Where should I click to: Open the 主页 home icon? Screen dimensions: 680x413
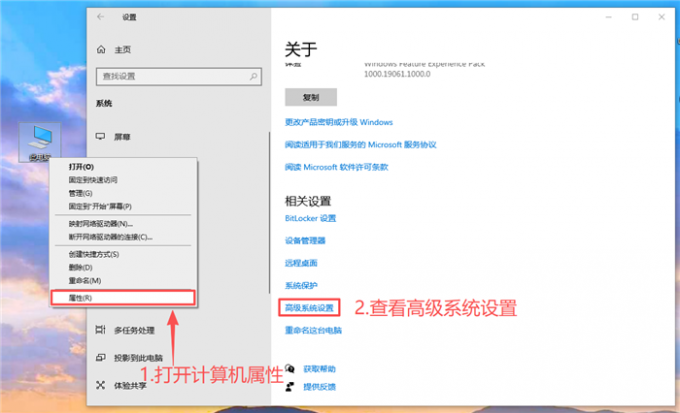101,49
